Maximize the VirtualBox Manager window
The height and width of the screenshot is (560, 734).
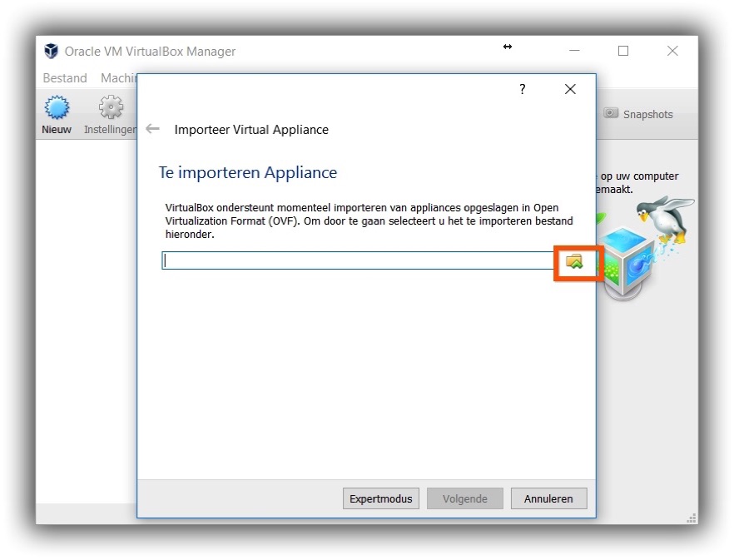tap(623, 51)
